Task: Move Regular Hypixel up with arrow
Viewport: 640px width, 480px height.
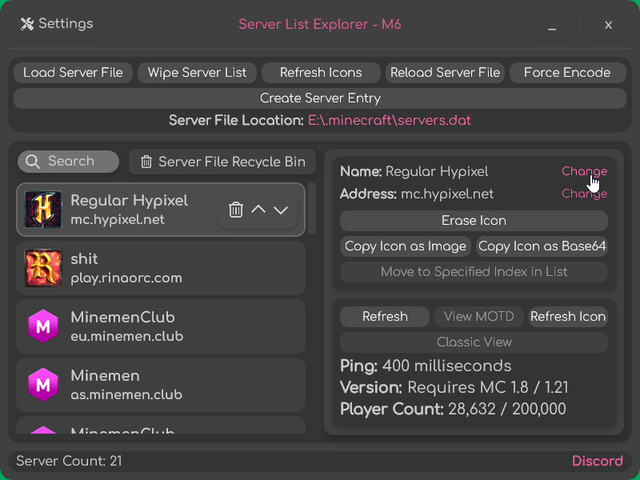Action: point(258,210)
